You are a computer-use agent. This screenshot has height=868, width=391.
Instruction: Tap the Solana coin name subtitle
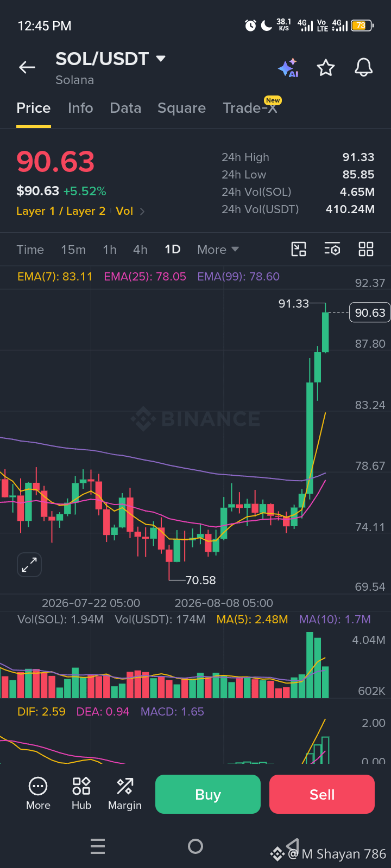tap(75, 80)
